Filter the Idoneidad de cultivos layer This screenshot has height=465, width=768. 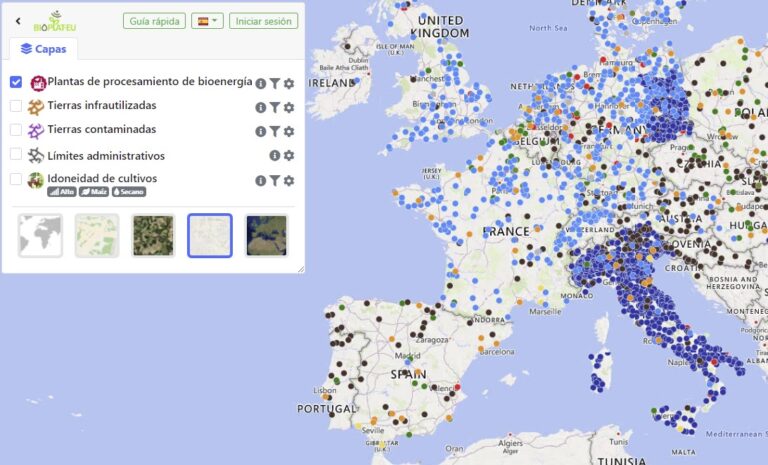(x=275, y=181)
